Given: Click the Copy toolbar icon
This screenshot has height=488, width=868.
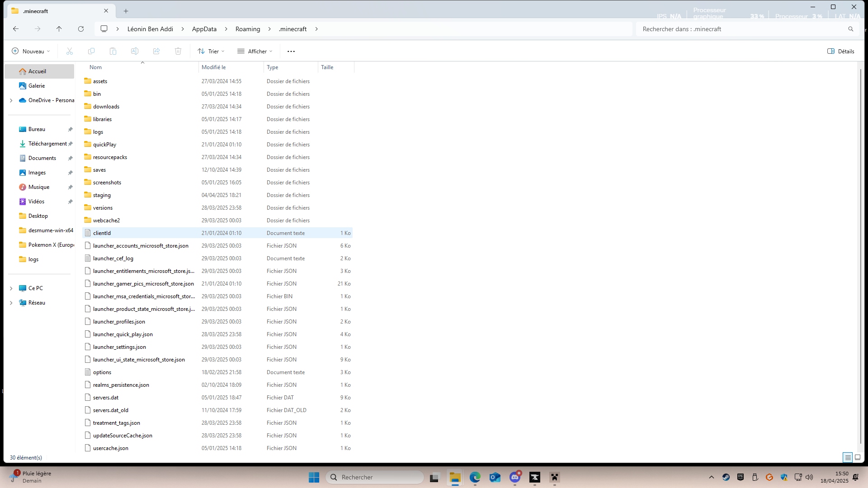Looking at the screenshot, I should coord(91,52).
